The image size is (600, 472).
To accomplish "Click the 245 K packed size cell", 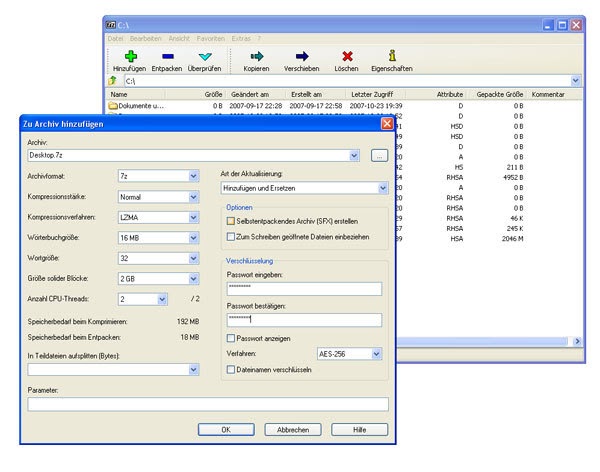I will pyautogui.click(x=515, y=229).
